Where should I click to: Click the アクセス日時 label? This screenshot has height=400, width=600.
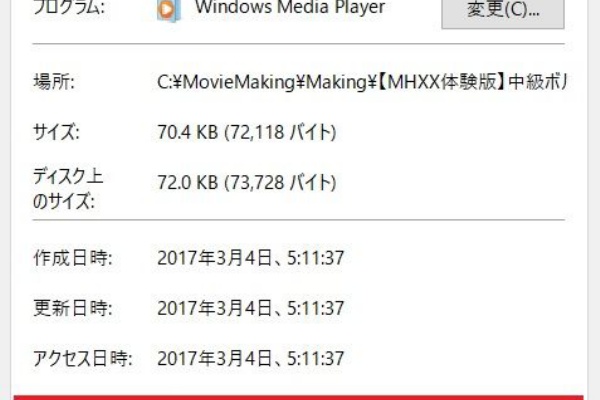point(83,359)
